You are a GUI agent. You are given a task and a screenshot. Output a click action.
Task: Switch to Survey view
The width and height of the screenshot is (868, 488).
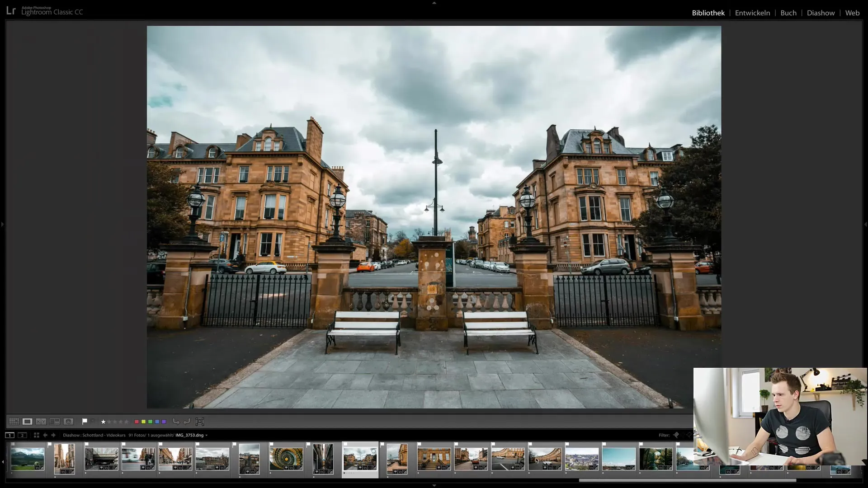[x=55, y=422]
